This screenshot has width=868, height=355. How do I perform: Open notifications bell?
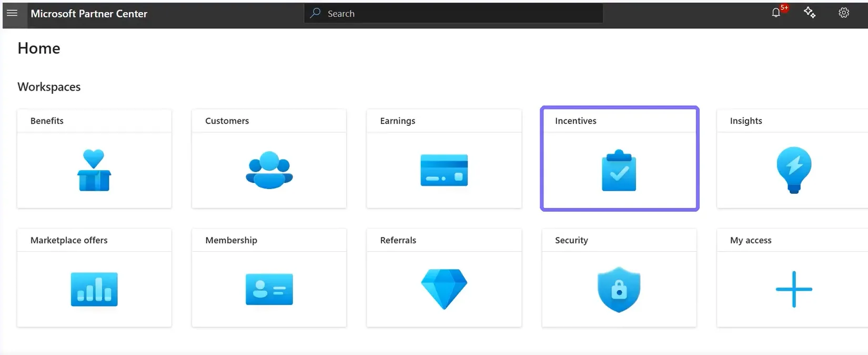(776, 13)
